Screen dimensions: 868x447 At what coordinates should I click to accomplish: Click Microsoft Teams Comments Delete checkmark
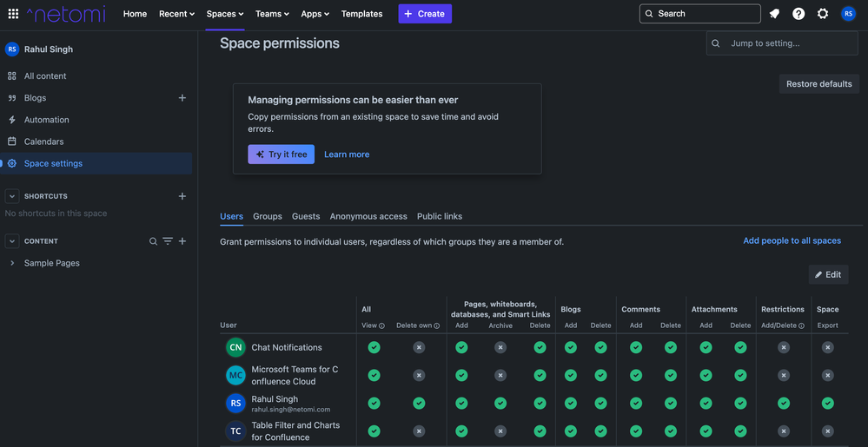[671, 375]
